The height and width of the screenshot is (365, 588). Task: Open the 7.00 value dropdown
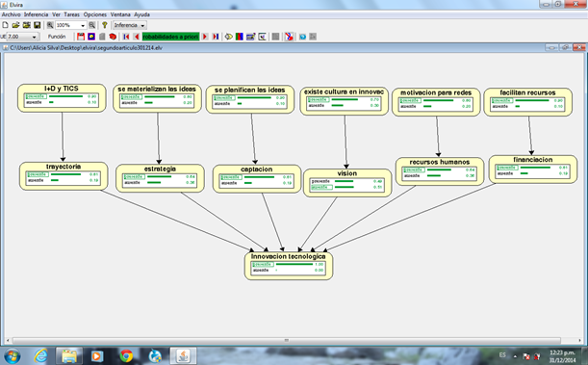click(34, 37)
